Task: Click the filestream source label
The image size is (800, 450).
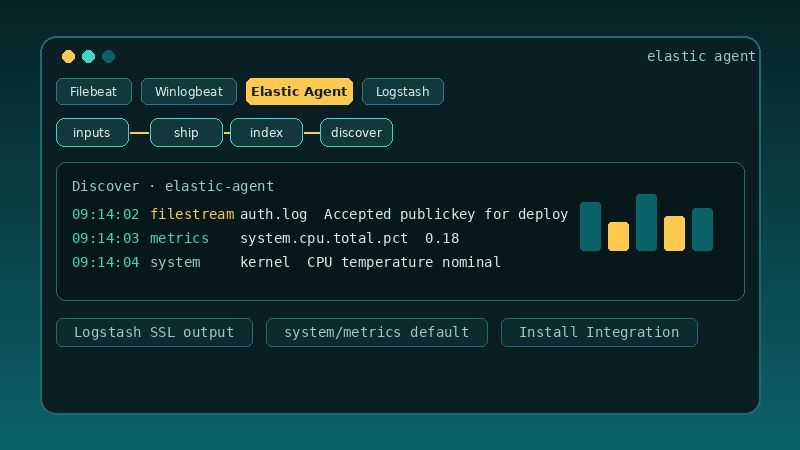Action: 192,214
